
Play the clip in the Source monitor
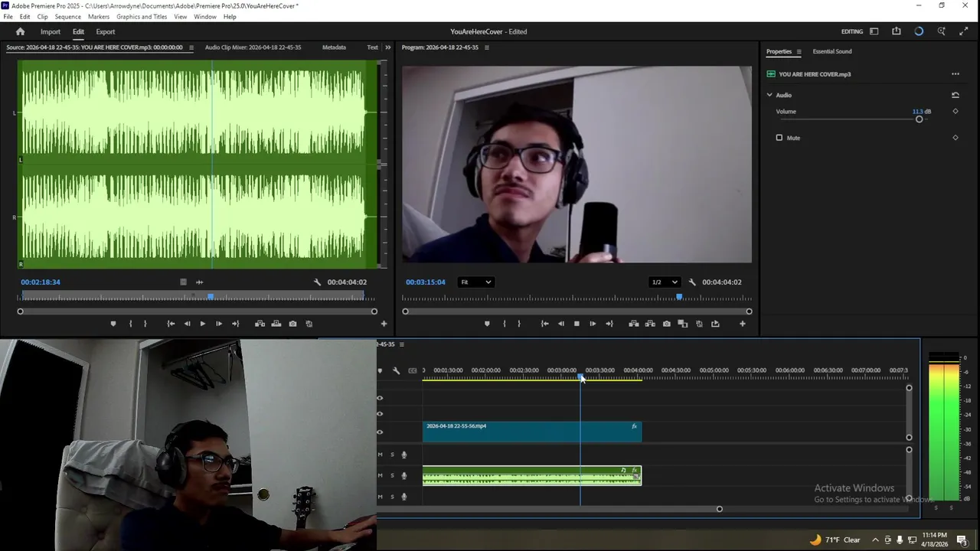pos(202,324)
